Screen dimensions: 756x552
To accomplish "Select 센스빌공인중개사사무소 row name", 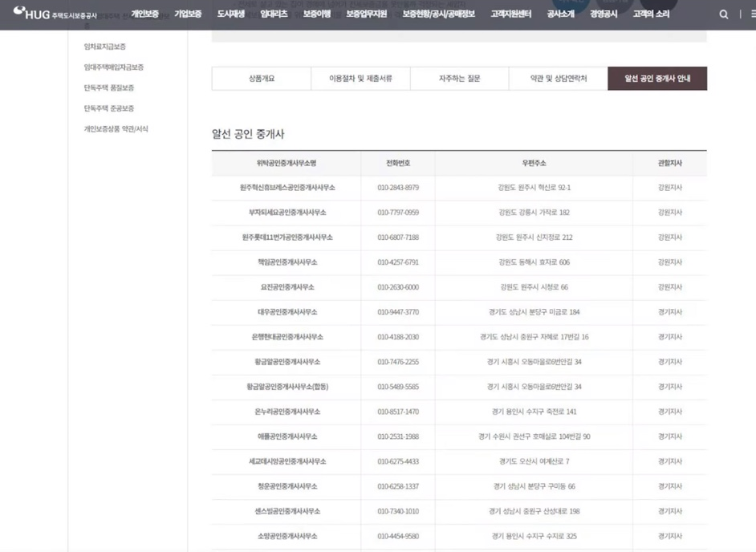I will pos(287,512).
